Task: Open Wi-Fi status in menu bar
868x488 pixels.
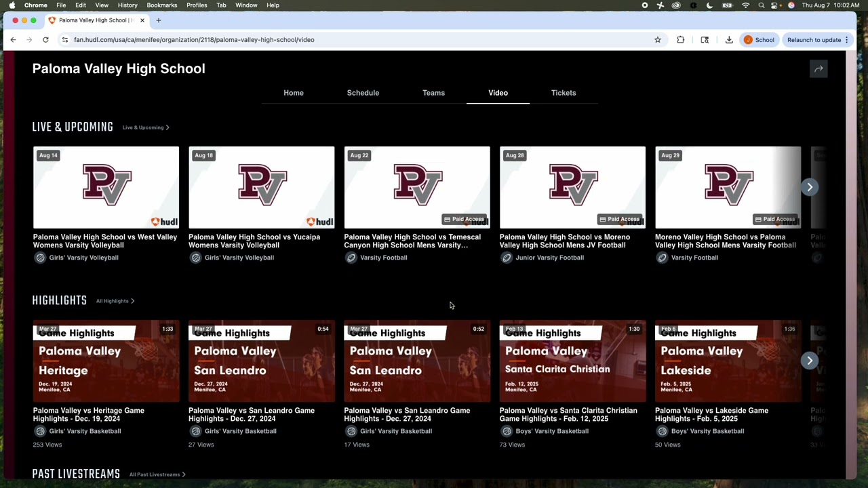Action: pyautogui.click(x=745, y=5)
